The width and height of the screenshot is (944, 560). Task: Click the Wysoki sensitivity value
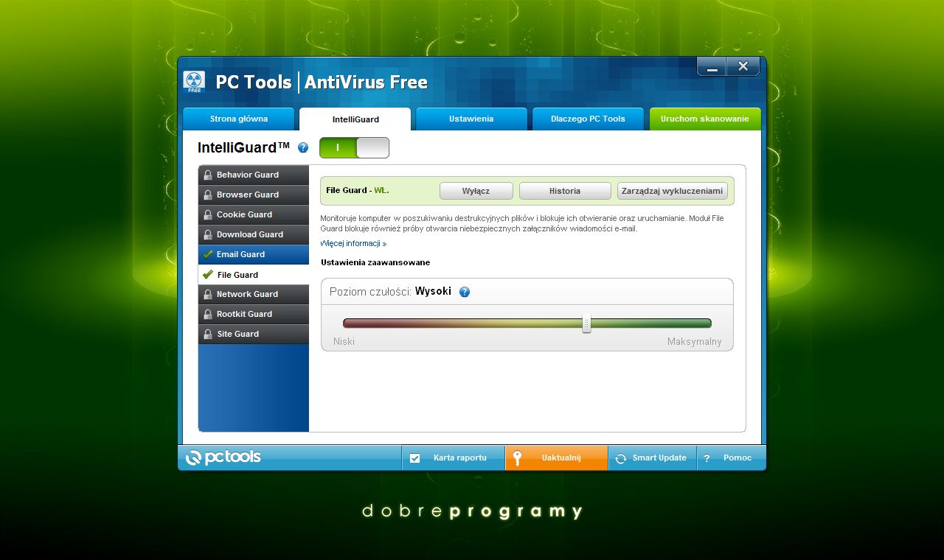pyautogui.click(x=433, y=291)
